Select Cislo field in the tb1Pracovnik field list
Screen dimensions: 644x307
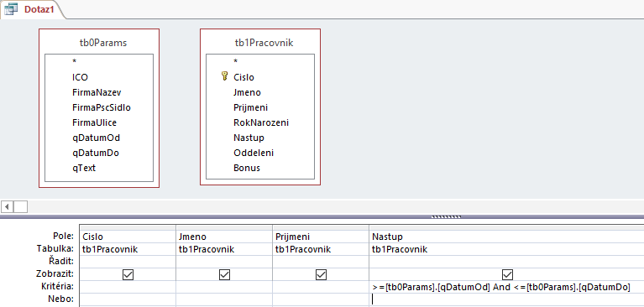coord(243,77)
